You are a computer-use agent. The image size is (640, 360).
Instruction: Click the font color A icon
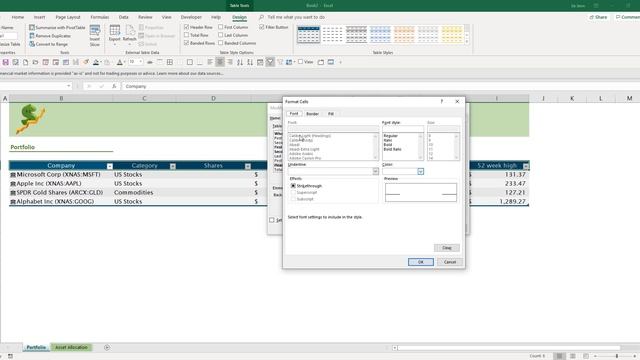tap(120, 62)
